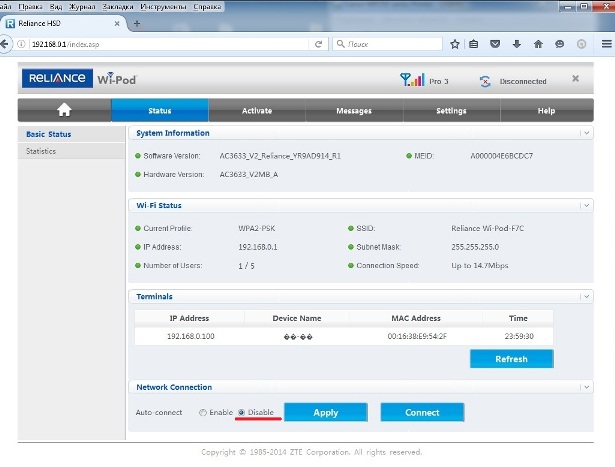This screenshot has width=615, height=467.
Task: Click the Reliance logo
Action: coord(57,78)
